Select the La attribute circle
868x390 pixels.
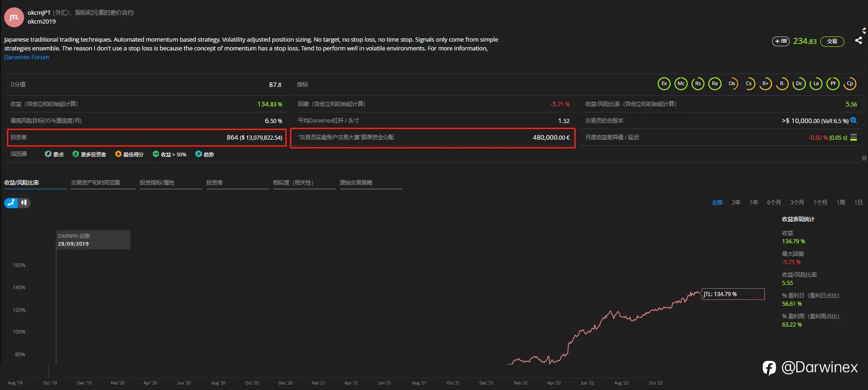816,84
